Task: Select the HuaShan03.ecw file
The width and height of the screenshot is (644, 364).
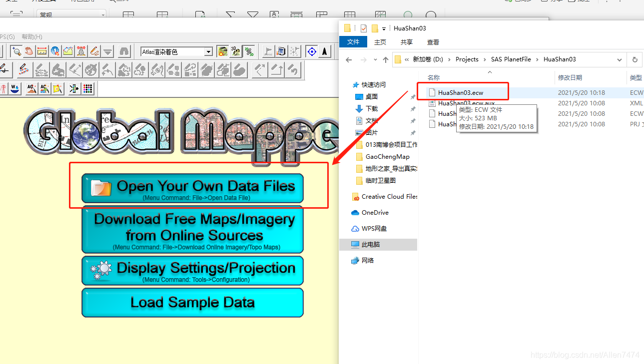Action: pos(460,92)
